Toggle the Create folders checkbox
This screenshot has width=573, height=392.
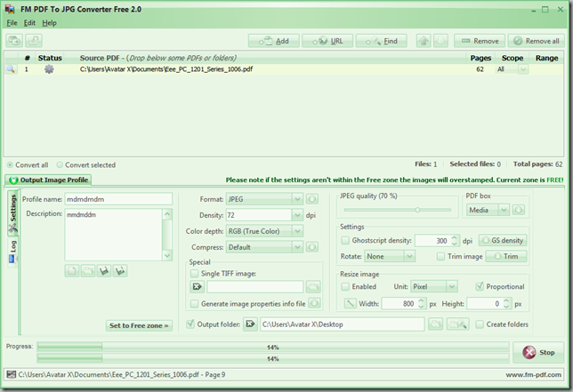480,324
